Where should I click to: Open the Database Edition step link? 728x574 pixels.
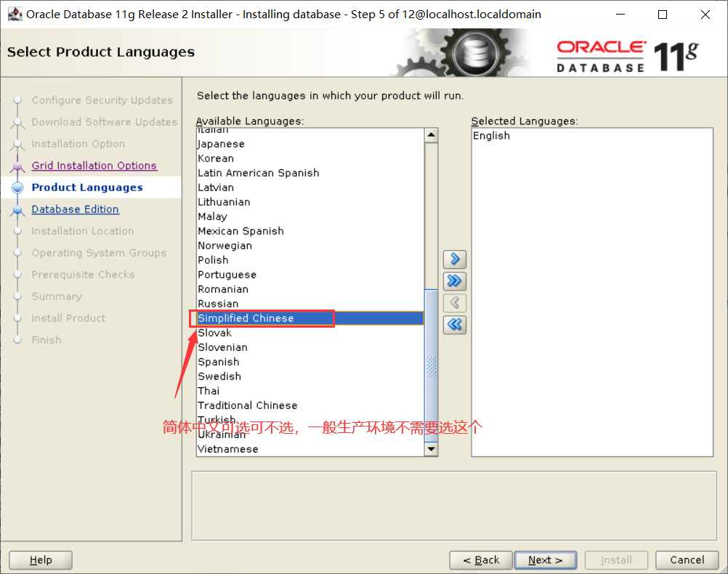(76, 209)
